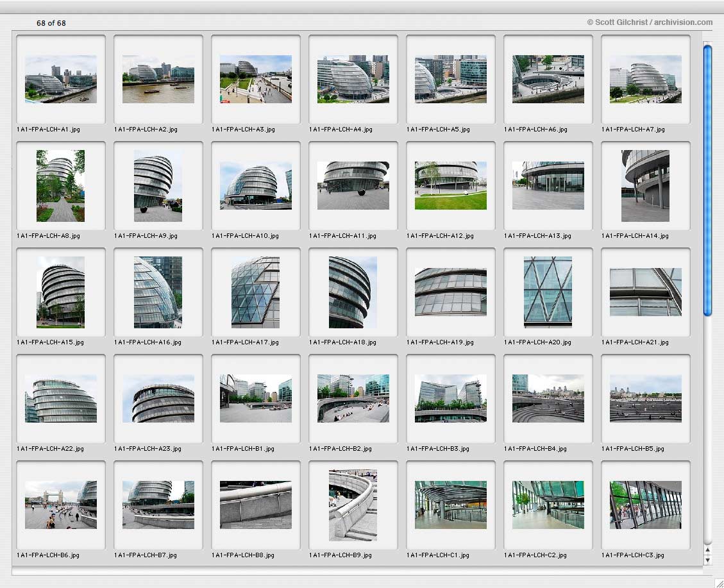724x588 pixels.
Task: Select thumbnail 1A1-FPA-LCH-A7.jpg
Action: [x=646, y=79]
